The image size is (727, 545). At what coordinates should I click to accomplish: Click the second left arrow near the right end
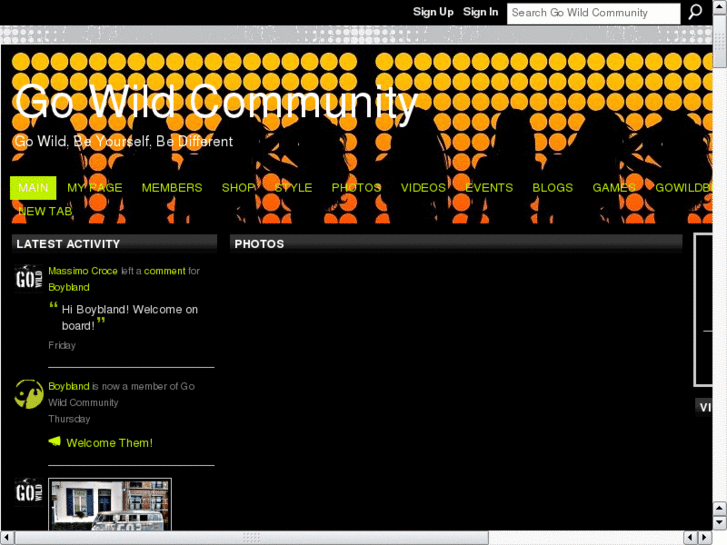tap(691, 538)
